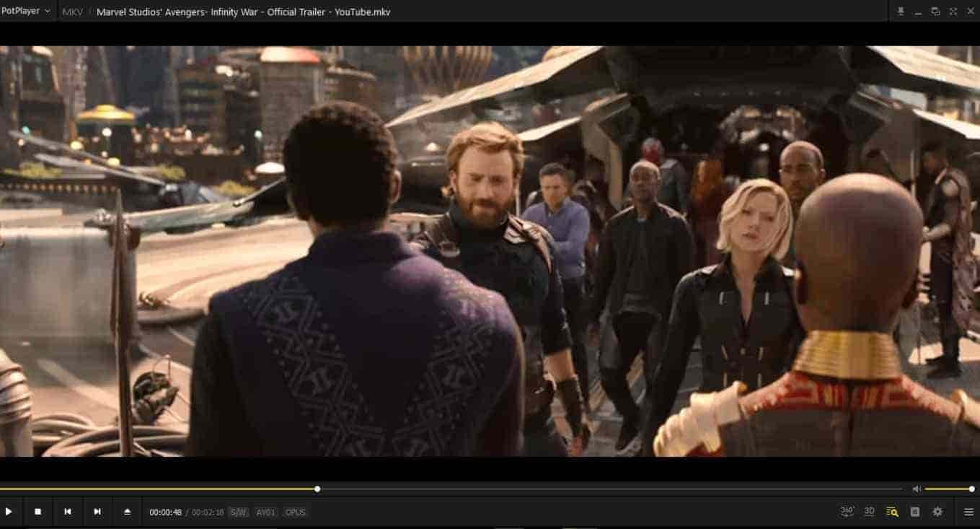Start playback with the Play button
Image resolution: width=980 pixels, height=529 pixels.
(x=9, y=512)
